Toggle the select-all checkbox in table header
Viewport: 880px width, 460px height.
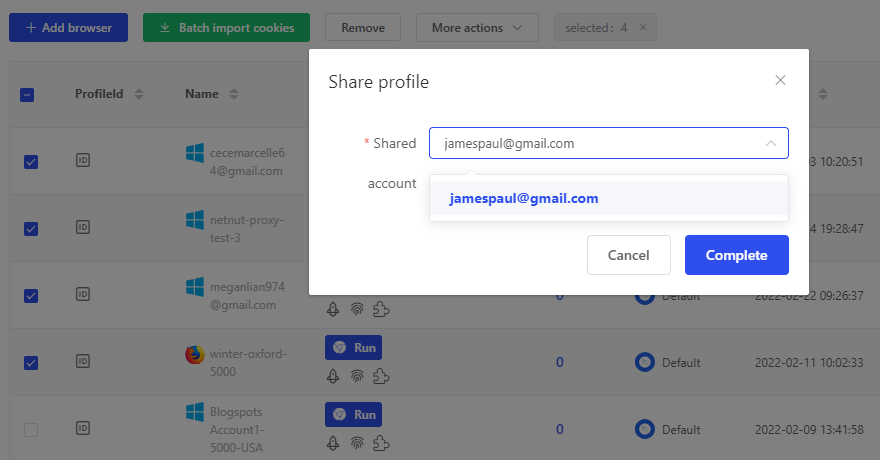[x=28, y=94]
